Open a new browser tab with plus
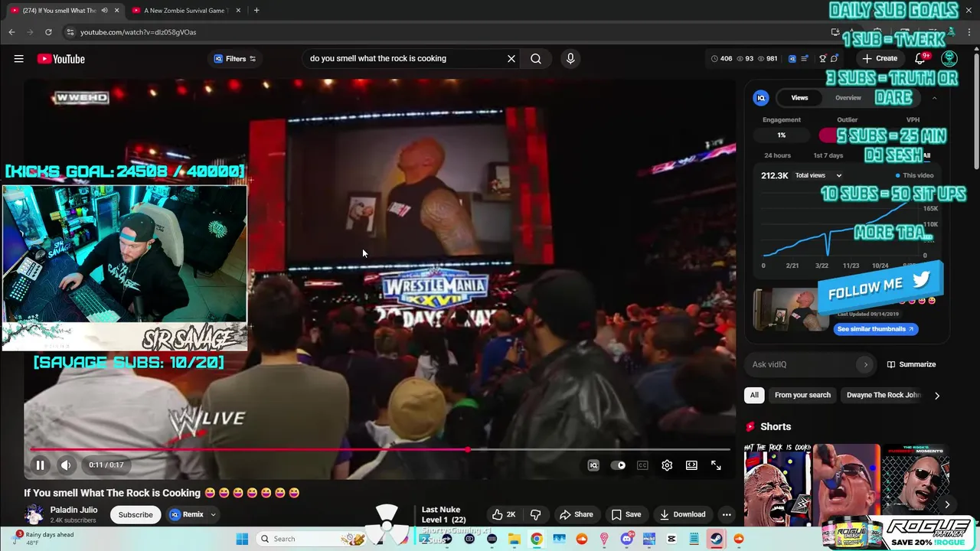Screen dimensions: 980x551 click(256, 11)
